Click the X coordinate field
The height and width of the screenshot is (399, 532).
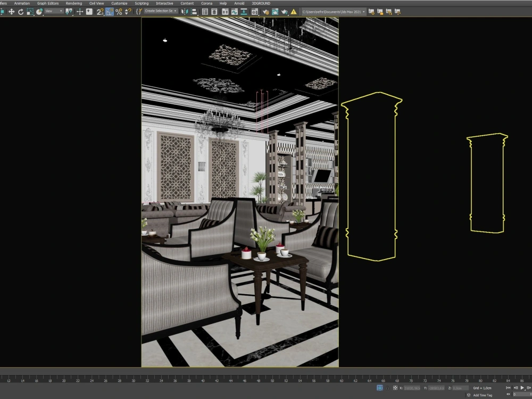pos(412,388)
